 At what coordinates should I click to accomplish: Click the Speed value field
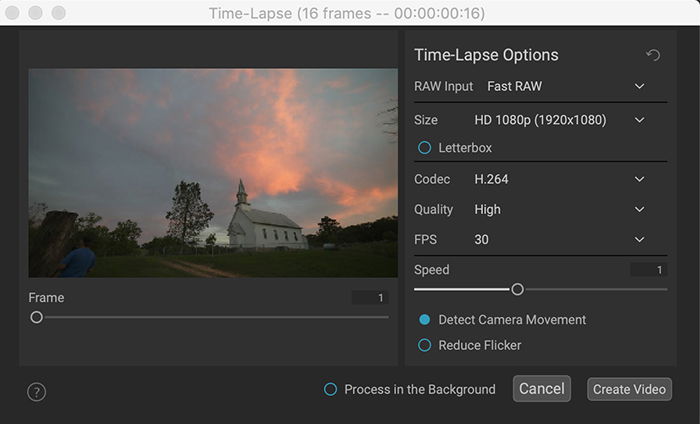point(649,270)
